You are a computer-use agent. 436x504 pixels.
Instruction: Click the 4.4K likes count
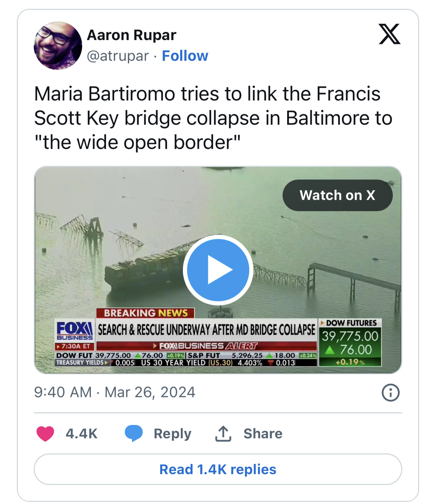(x=81, y=434)
